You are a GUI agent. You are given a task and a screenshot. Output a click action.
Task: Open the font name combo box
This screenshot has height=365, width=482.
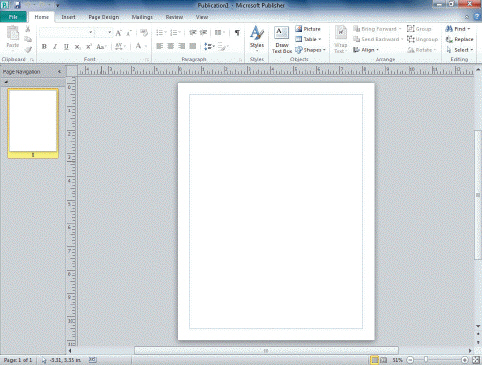point(66,32)
